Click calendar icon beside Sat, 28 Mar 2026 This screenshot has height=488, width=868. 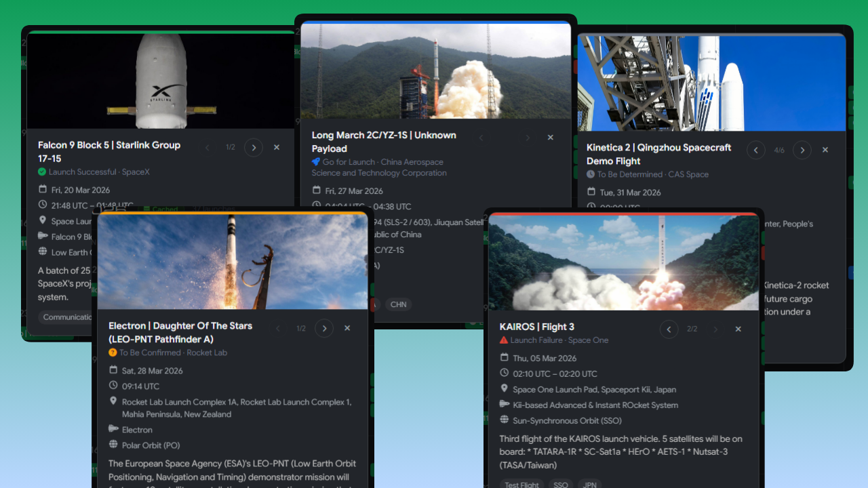[x=113, y=370]
